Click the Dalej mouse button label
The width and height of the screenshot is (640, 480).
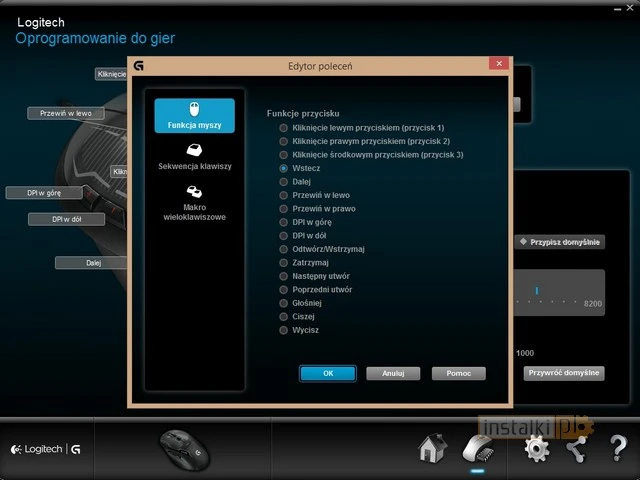coord(93,263)
